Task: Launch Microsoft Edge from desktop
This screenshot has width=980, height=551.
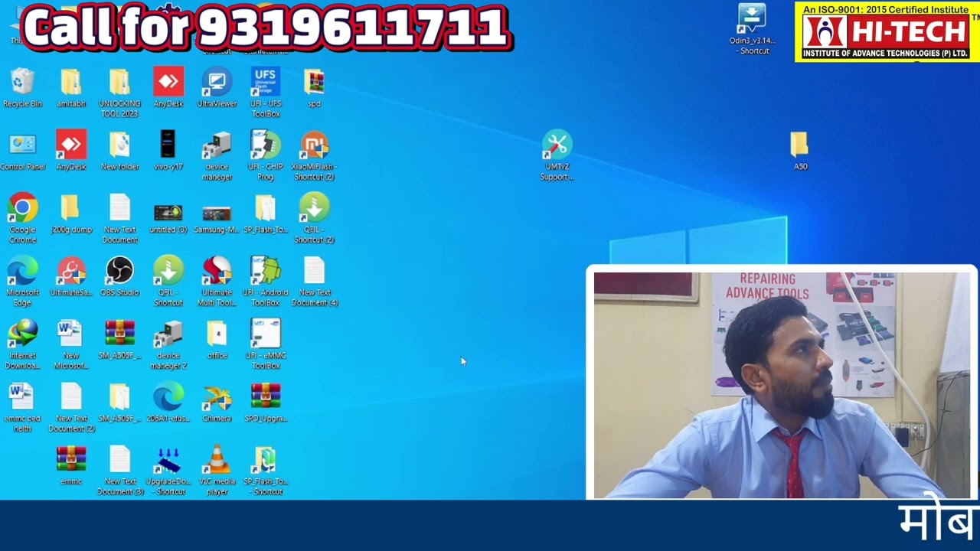Action: coord(22,281)
